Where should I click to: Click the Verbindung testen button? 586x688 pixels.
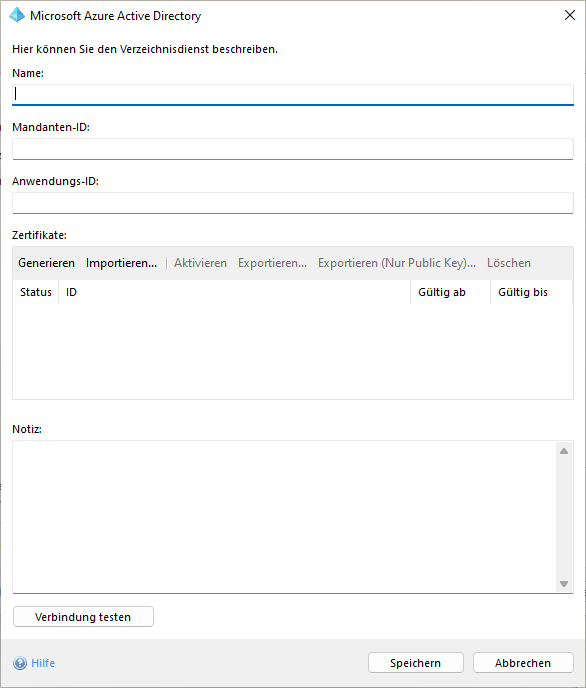click(x=83, y=617)
